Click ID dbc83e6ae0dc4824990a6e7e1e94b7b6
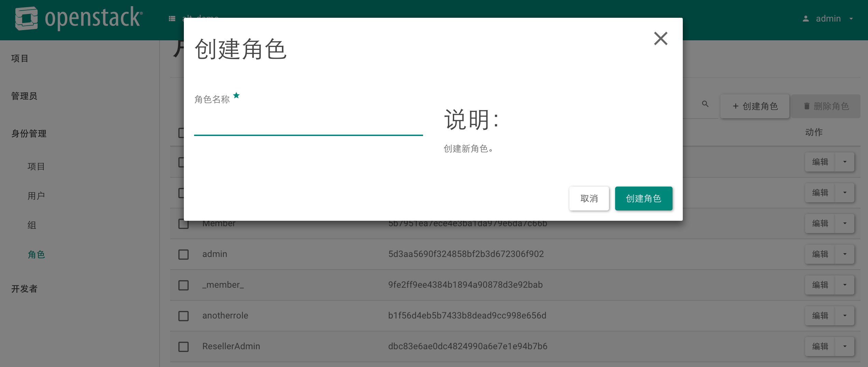Screen dimensions: 868x367 467,346
